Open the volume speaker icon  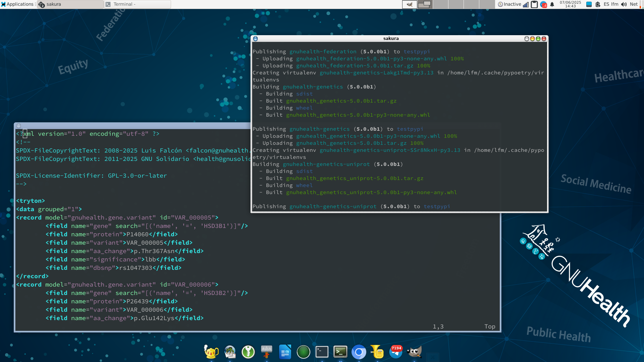[624, 4]
